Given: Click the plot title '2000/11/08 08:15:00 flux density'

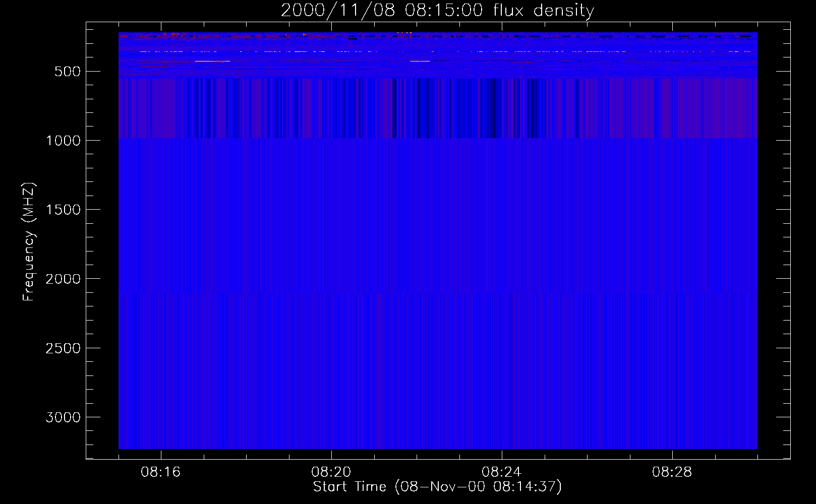Looking at the screenshot, I should tap(437, 11).
